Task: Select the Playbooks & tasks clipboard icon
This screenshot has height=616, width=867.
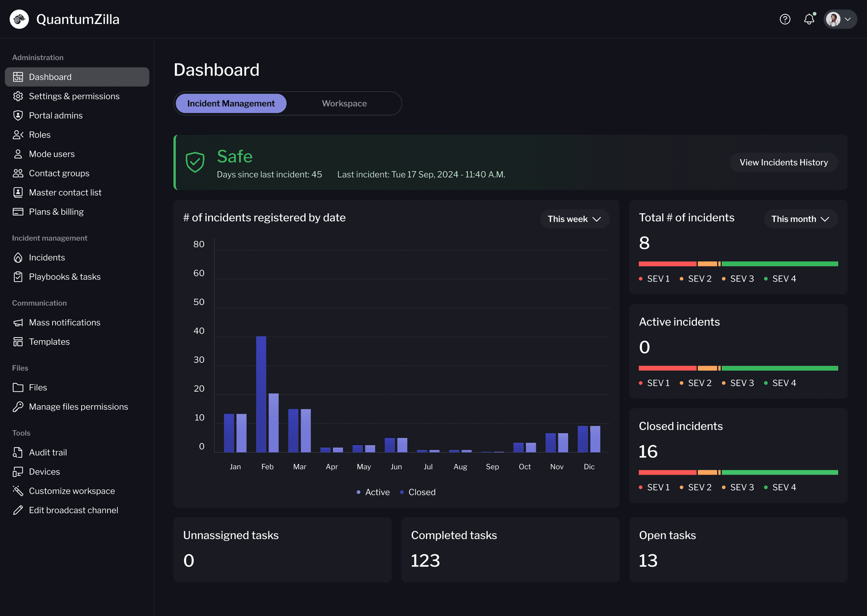Action: [x=18, y=277]
